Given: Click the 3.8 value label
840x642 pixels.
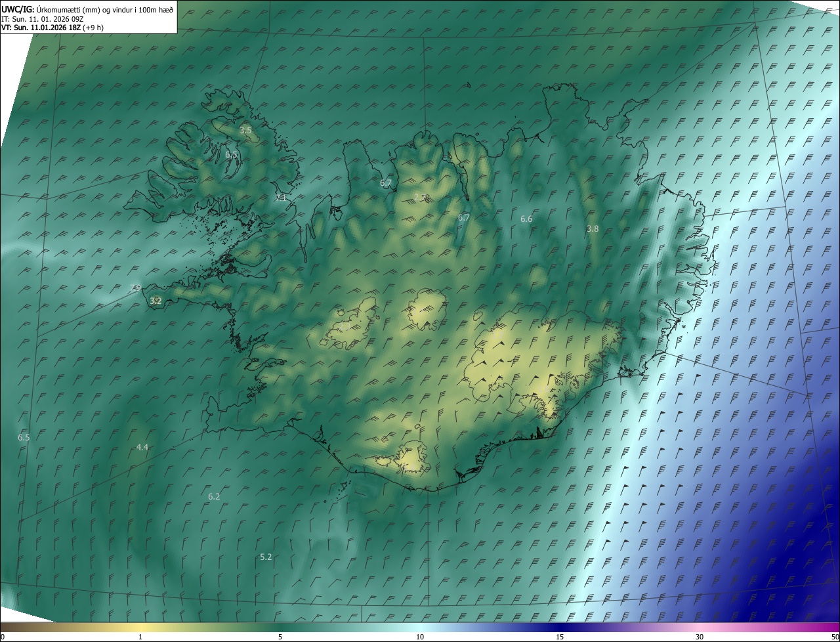Looking at the screenshot, I should [593, 229].
